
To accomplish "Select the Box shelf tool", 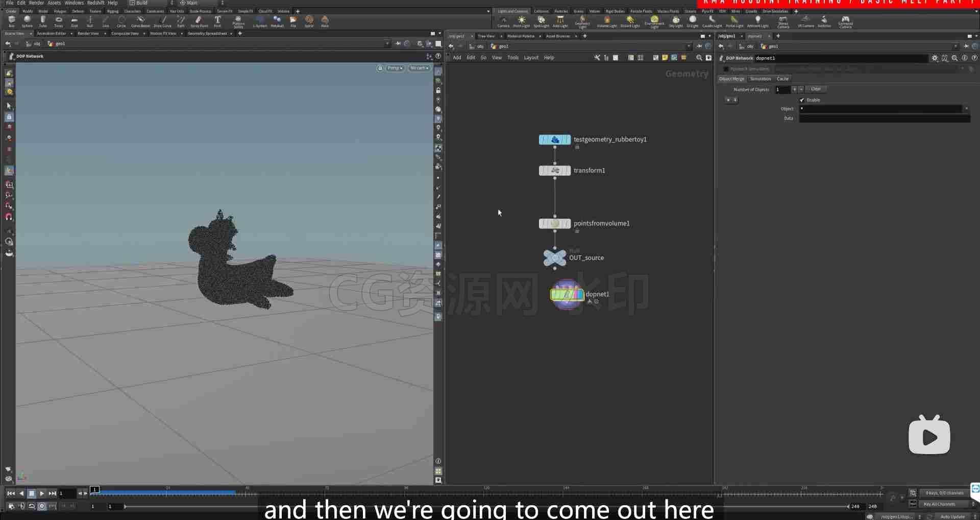I will [x=11, y=21].
